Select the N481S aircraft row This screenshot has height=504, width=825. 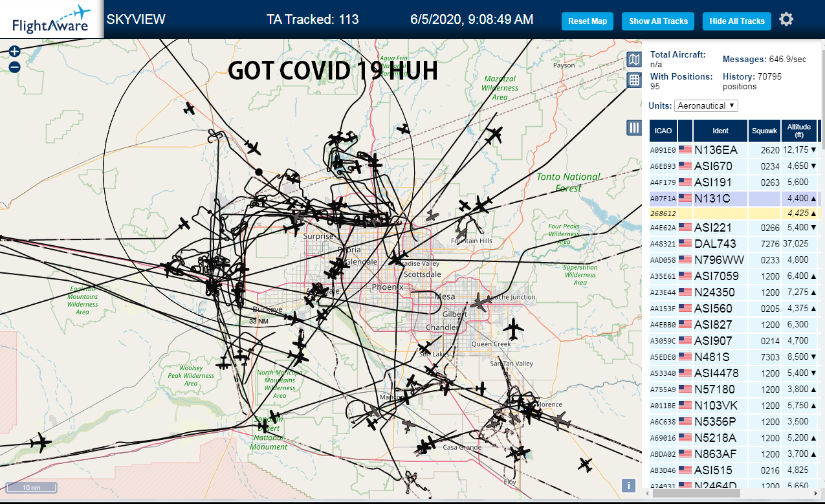(734, 357)
